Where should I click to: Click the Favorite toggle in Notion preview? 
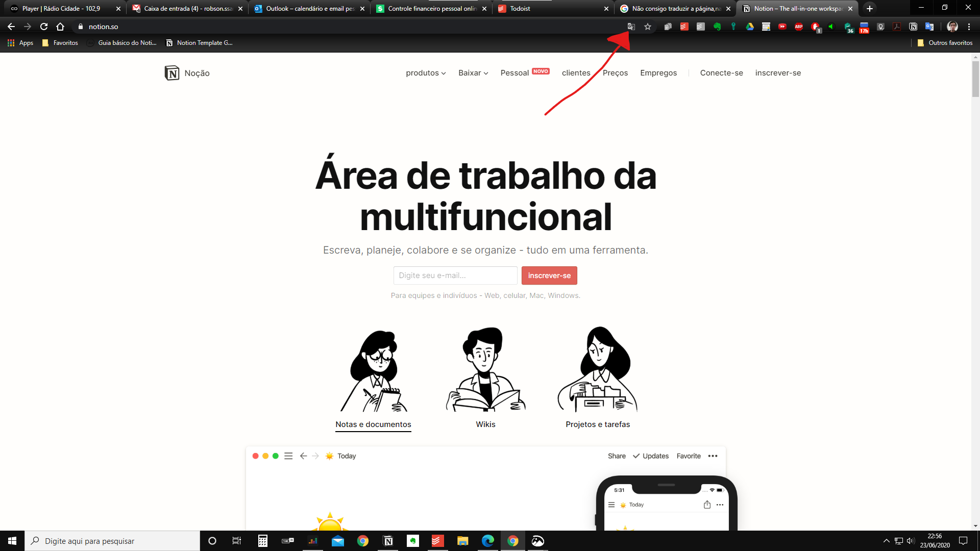(x=689, y=456)
